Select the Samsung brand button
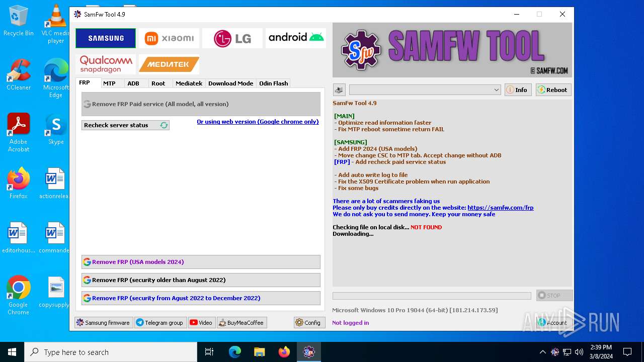This screenshot has width=644, height=362. [x=106, y=38]
